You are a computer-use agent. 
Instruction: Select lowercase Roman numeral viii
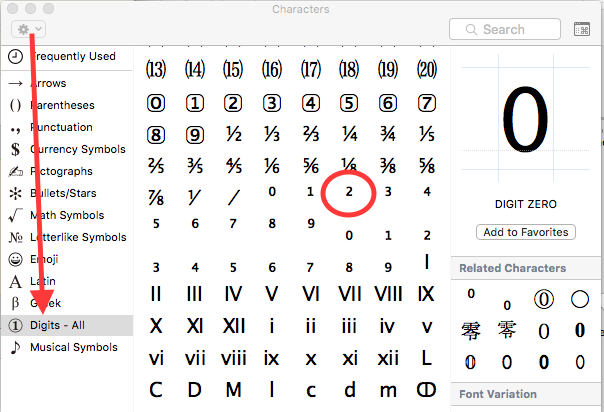[x=233, y=358]
